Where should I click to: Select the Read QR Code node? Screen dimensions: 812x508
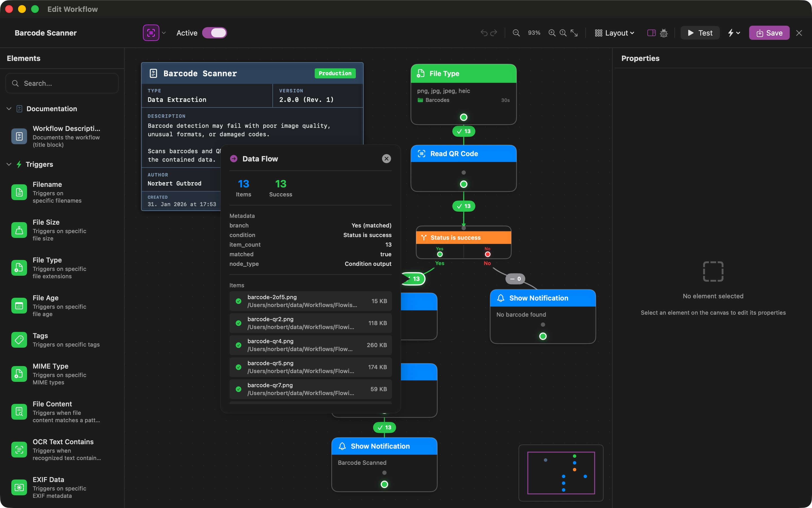(x=464, y=168)
